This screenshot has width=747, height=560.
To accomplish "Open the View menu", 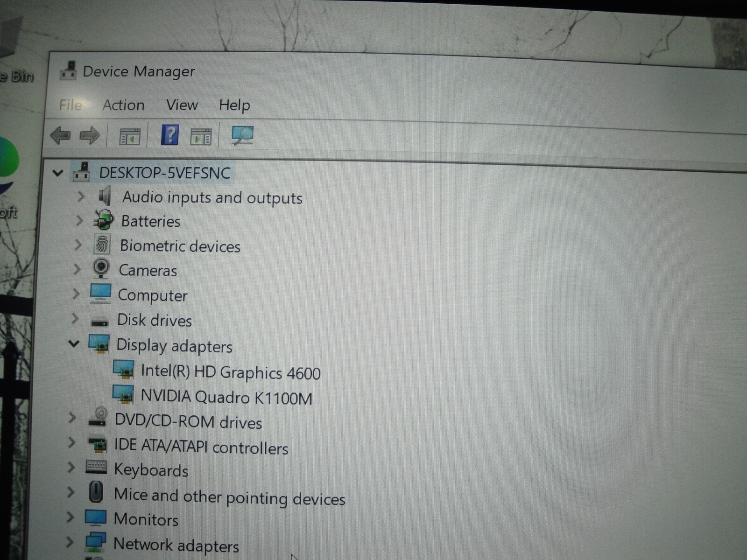I will [182, 105].
